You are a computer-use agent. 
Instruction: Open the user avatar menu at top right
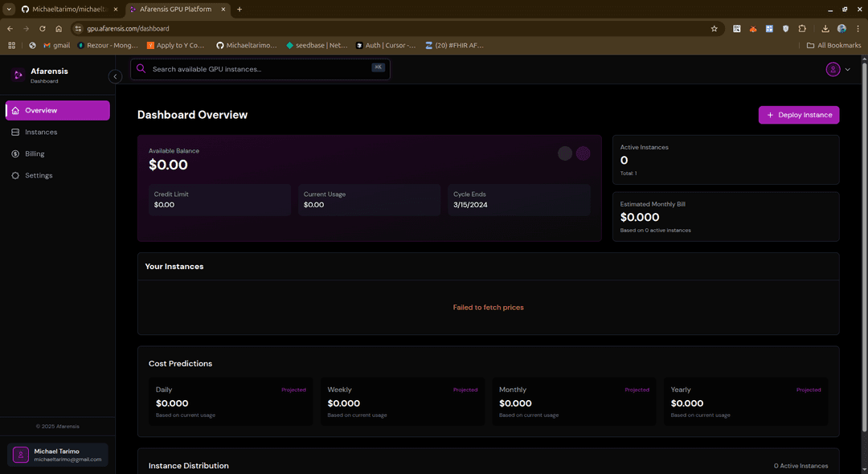click(833, 69)
